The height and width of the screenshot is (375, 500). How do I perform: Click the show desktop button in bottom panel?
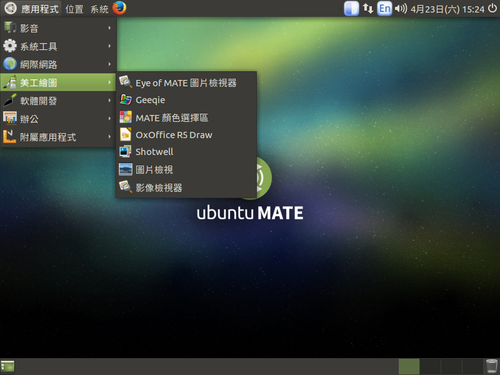(8, 366)
